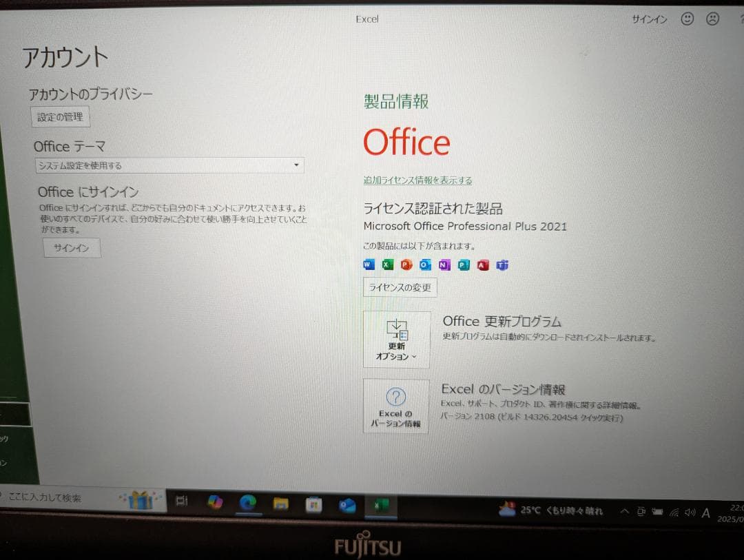
Task: Click the この製品には以下が含まれます text
Action: pos(419,246)
